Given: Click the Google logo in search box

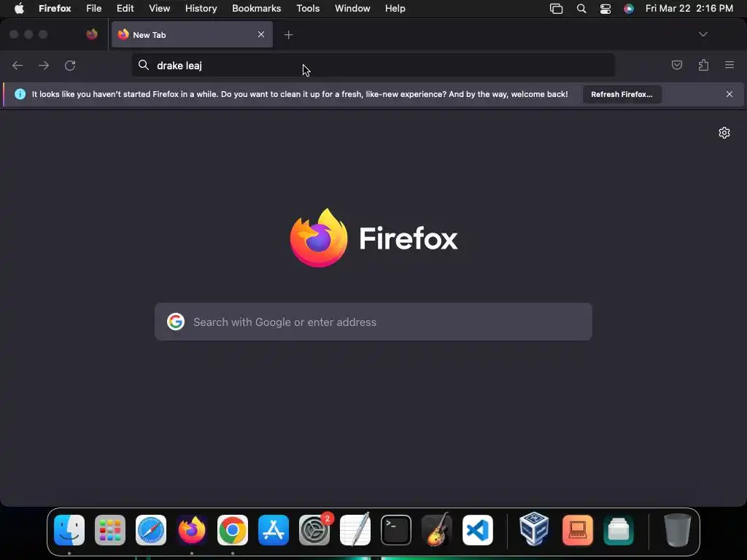Looking at the screenshot, I should click(x=176, y=322).
